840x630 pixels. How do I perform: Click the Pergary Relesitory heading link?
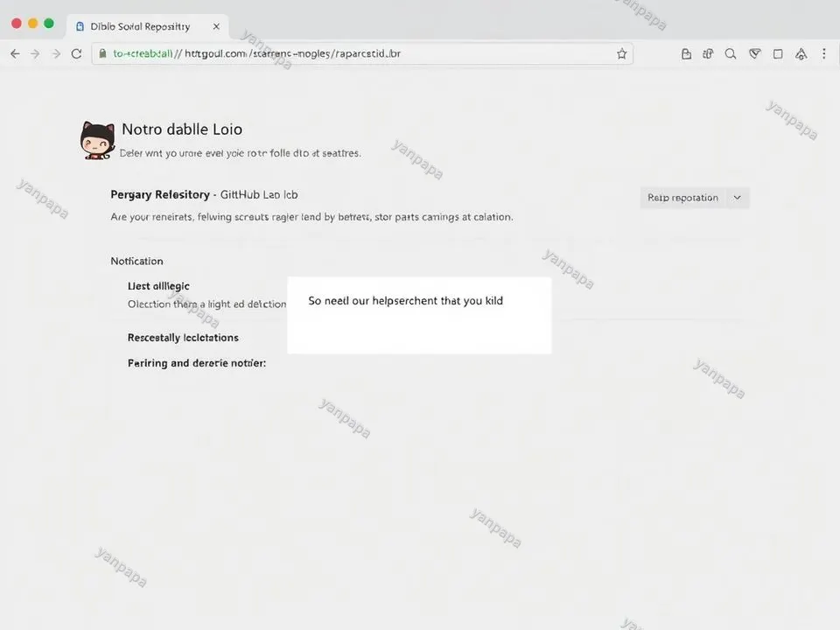(x=160, y=194)
